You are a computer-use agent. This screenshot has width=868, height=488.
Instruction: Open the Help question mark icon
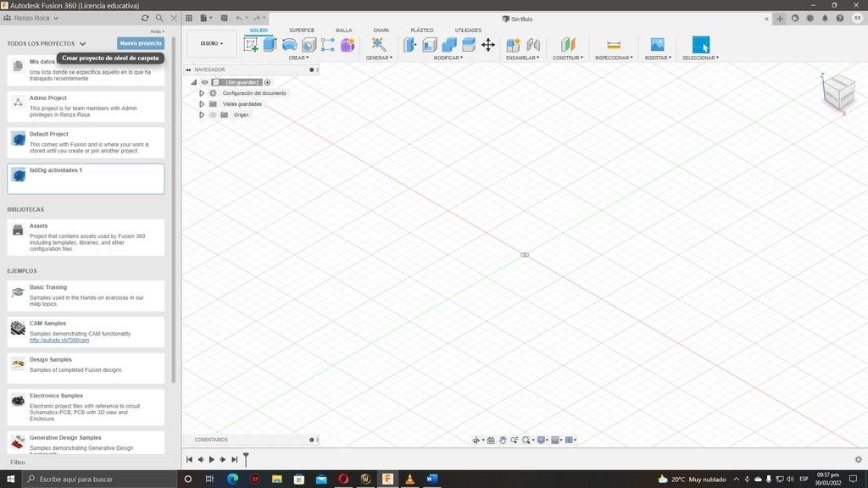(x=840, y=19)
